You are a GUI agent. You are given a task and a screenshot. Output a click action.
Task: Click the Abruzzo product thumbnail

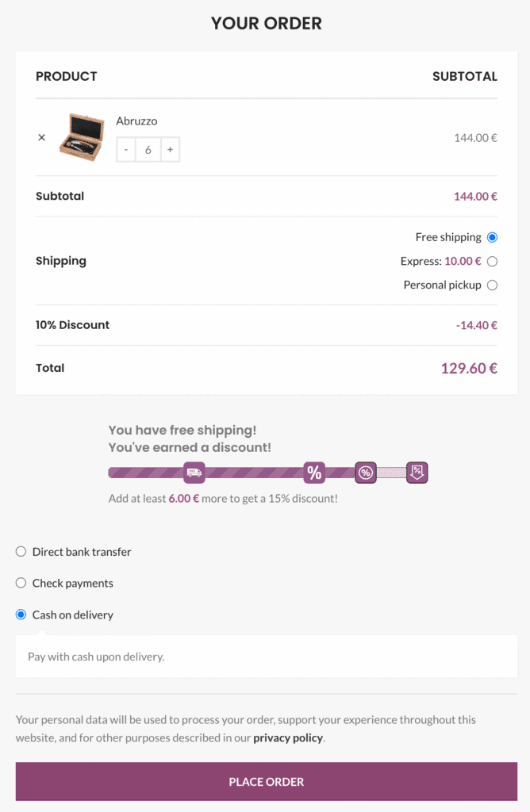[x=82, y=137]
